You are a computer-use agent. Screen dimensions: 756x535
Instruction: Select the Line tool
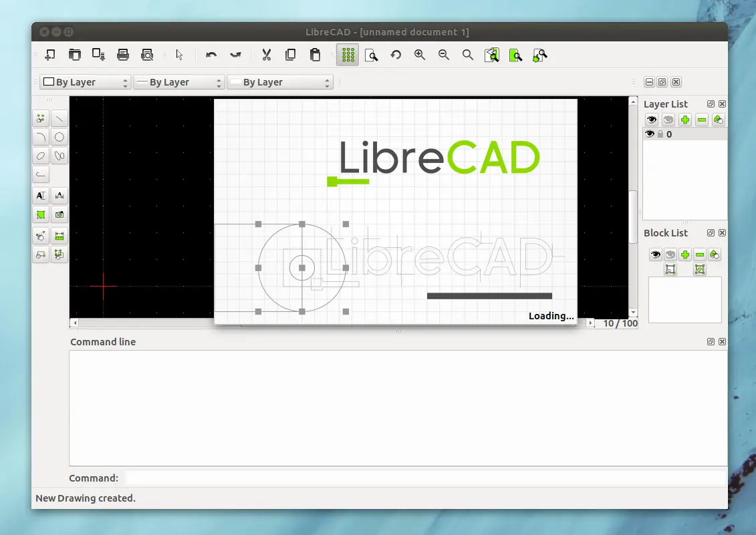tap(59, 118)
